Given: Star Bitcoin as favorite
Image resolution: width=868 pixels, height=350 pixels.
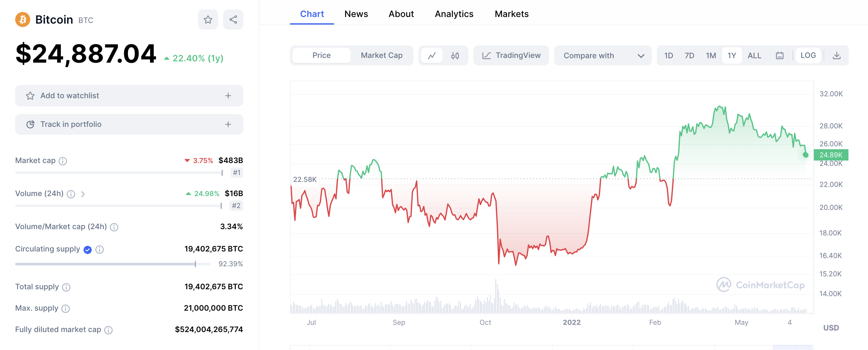Looking at the screenshot, I should pyautogui.click(x=208, y=20).
